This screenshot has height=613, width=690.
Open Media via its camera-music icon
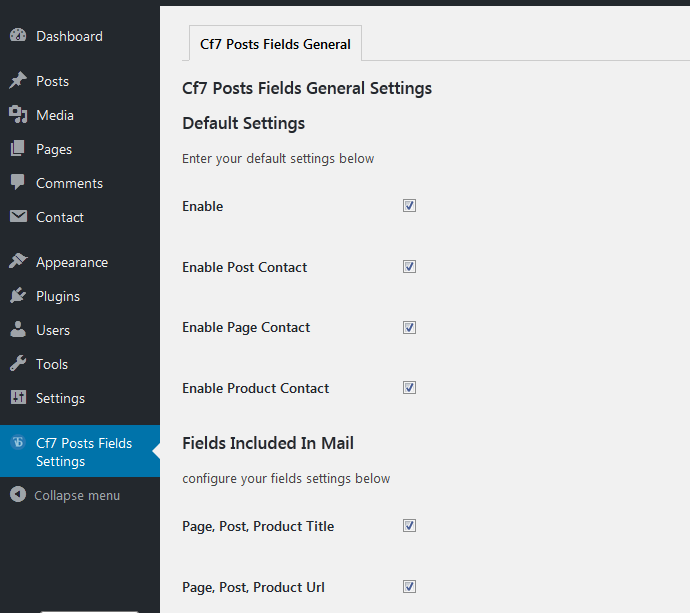[x=18, y=114]
